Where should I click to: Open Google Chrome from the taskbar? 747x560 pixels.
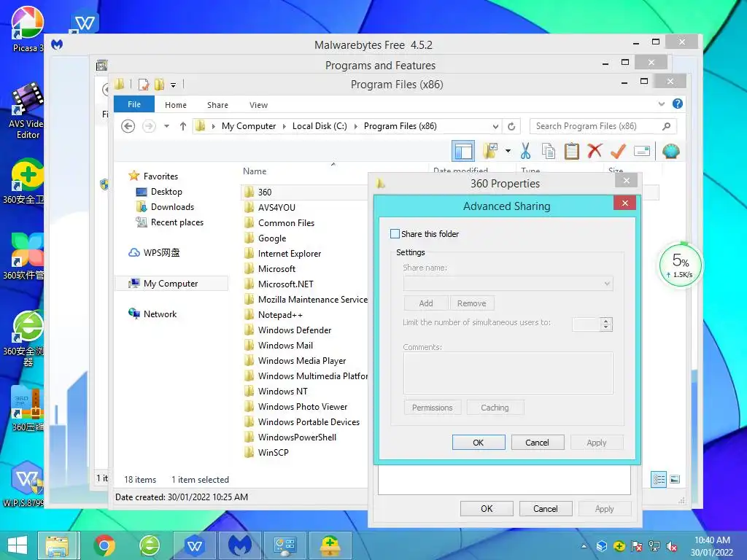pyautogui.click(x=104, y=545)
